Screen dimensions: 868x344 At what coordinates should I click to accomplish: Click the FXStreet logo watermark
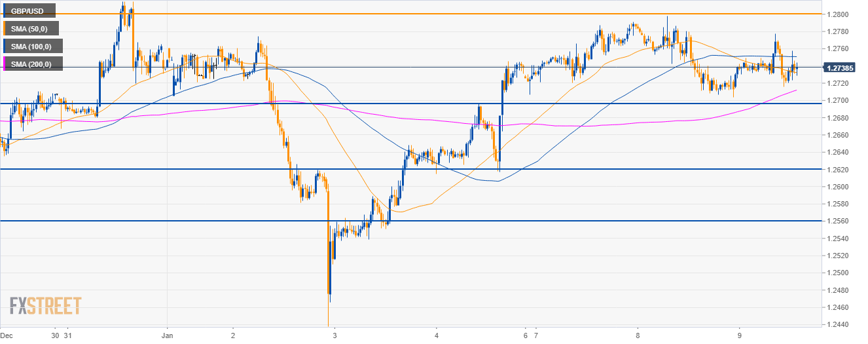tap(45, 305)
